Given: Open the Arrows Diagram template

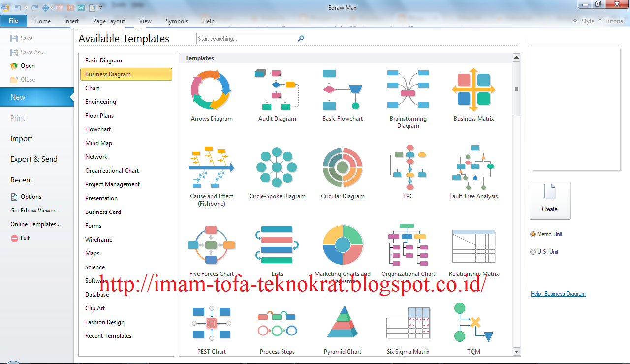Looking at the screenshot, I should [x=212, y=96].
